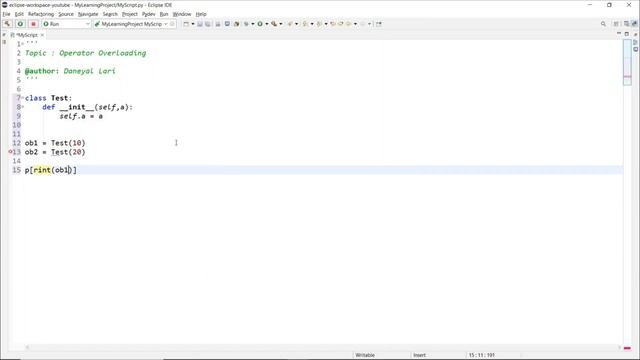Screen dimensions: 640x360
Task: Click 'class Test:' on line 7
Action: pyautogui.click(x=48, y=98)
